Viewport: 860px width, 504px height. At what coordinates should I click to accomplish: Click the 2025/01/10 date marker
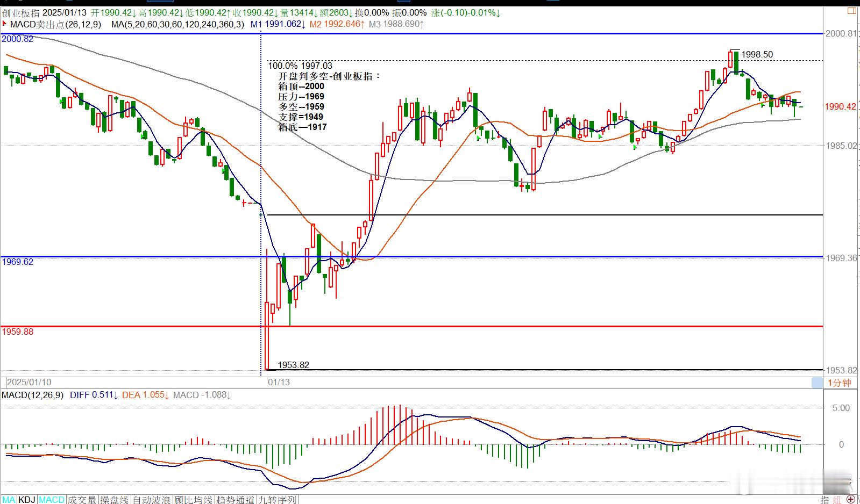pos(29,382)
